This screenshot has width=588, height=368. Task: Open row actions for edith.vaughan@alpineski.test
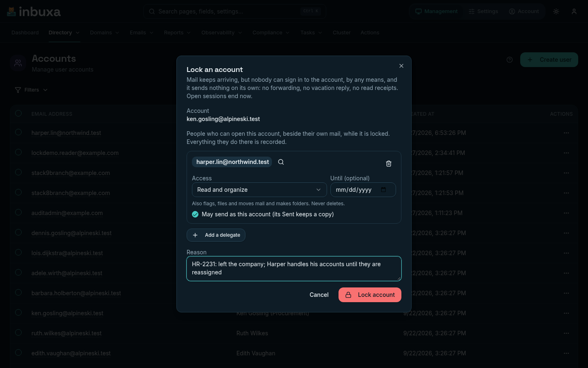(566, 353)
